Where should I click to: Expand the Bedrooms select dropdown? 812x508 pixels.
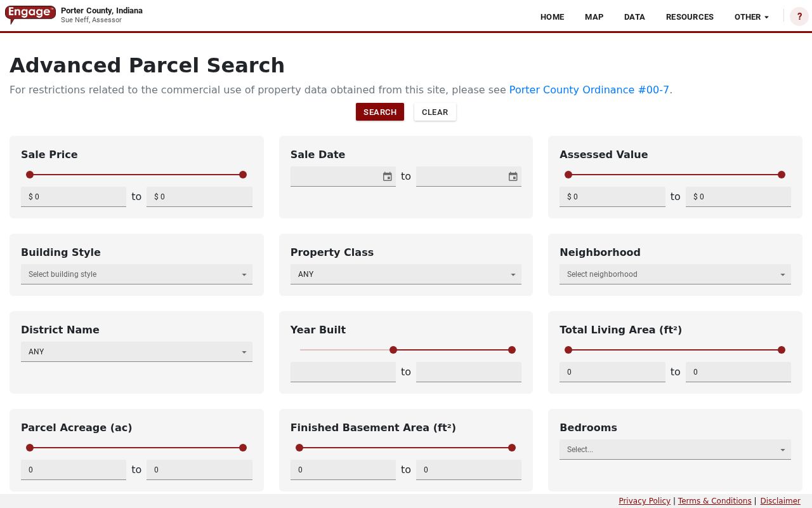click(x=675, y=450)
